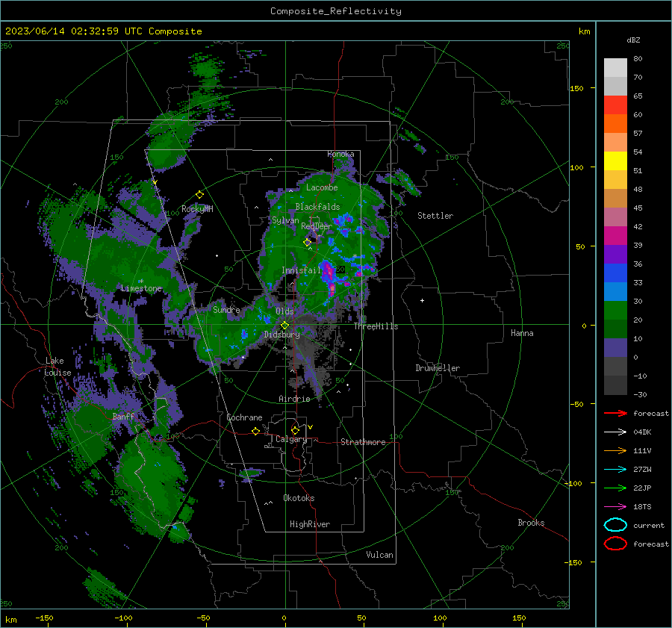Click the Stettler label
Screen dimensions: 672x628
click(x=435, y=216)
